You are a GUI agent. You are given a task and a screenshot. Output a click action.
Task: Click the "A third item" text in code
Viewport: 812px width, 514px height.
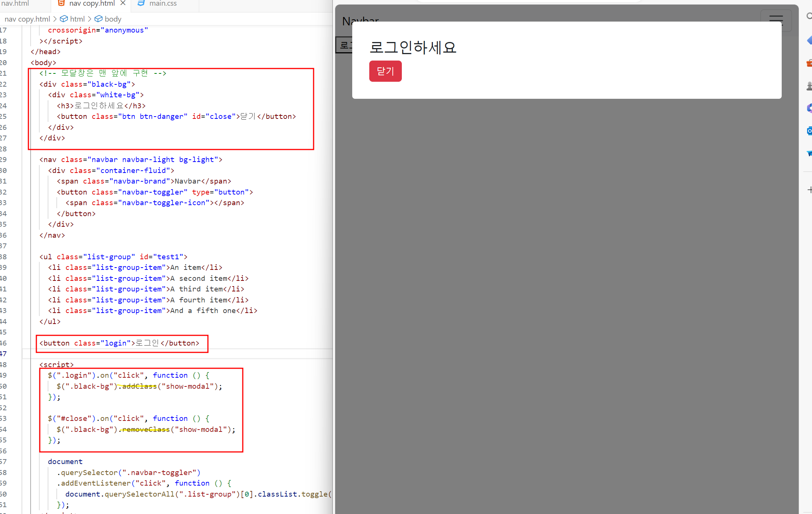pos(196,289)
